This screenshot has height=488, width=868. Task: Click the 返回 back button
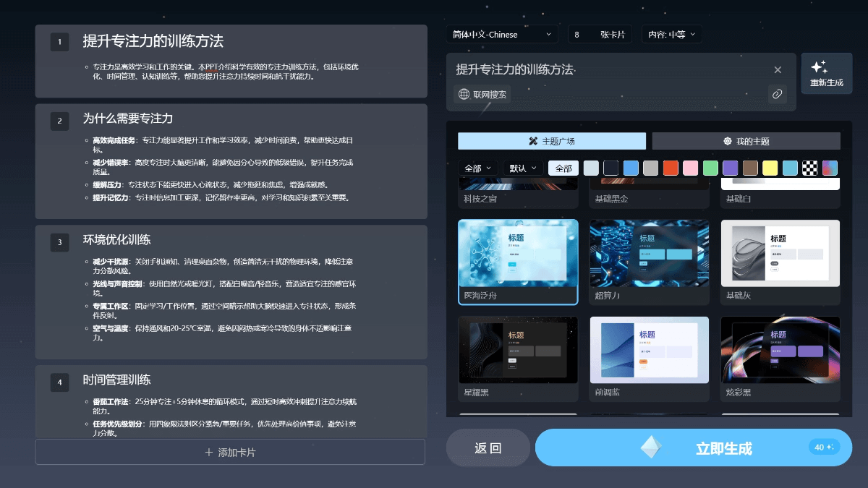click(x=488, y=448)
